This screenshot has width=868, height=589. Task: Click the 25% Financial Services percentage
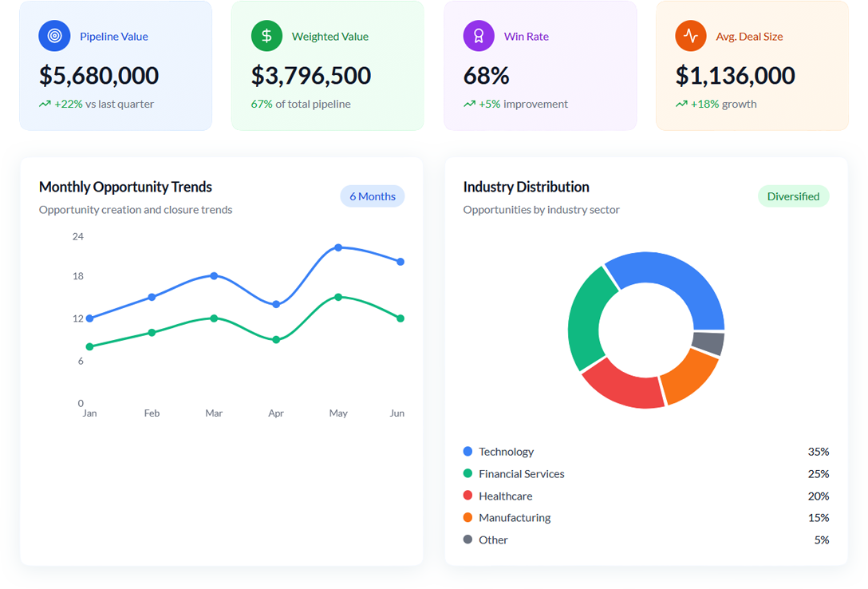(x=819, y=474)
